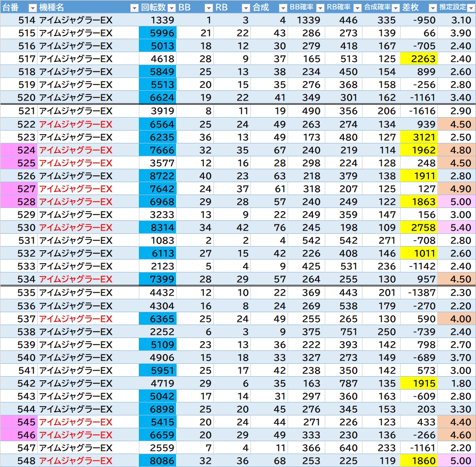Select the 機種名 header cell

tap(88, 7)
